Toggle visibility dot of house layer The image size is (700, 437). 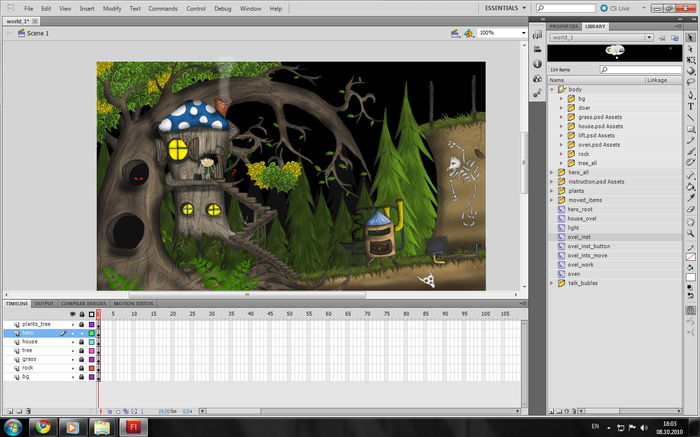coord(72,341)
